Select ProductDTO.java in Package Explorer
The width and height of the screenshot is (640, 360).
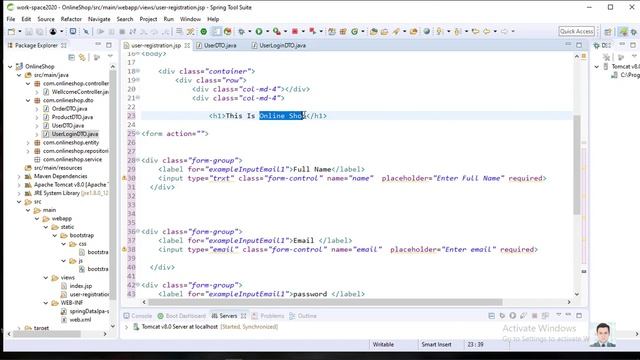(x=72, y=117)
